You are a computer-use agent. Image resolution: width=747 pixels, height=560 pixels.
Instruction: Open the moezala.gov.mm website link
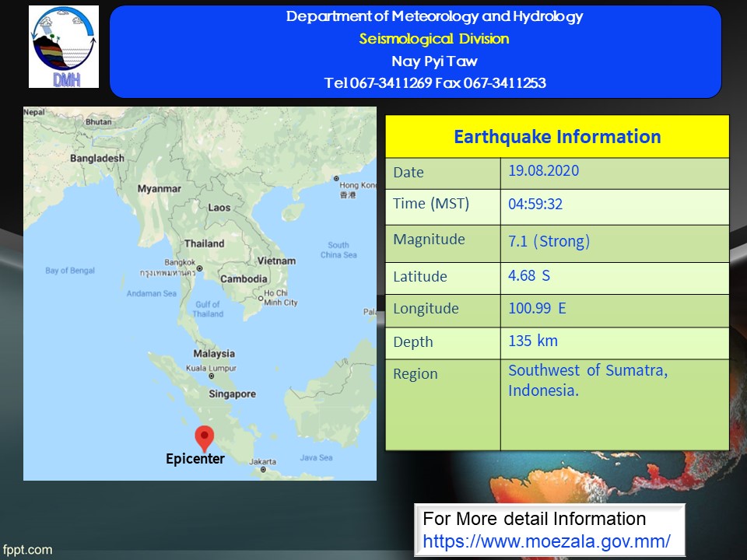tap(546, 541)
